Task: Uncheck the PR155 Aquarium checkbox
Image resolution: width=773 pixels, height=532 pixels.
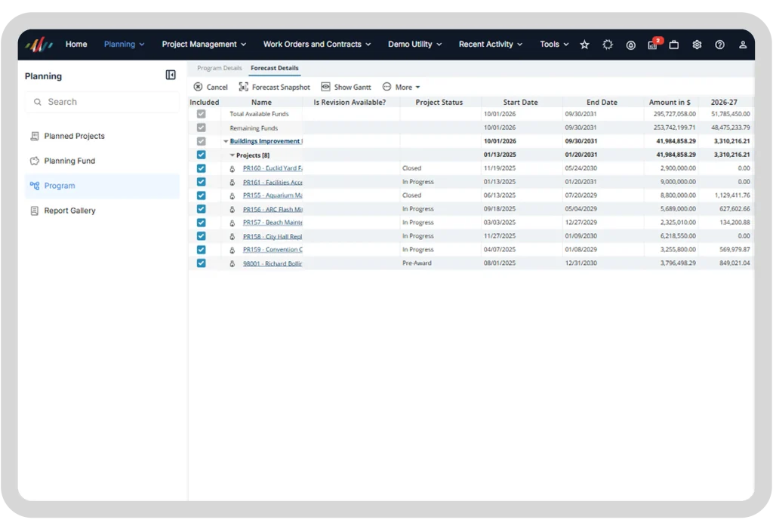Action: tap(201, 195)
